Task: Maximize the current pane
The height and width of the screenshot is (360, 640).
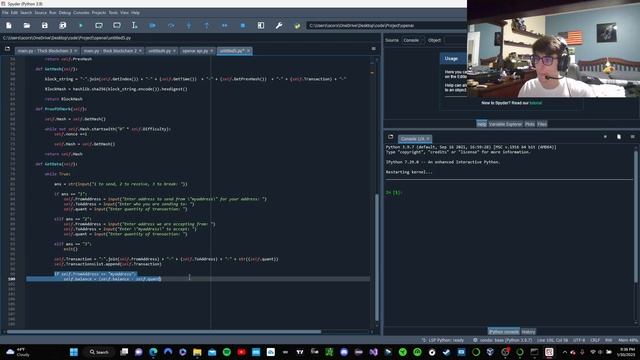Action: [x=261, y=25]
